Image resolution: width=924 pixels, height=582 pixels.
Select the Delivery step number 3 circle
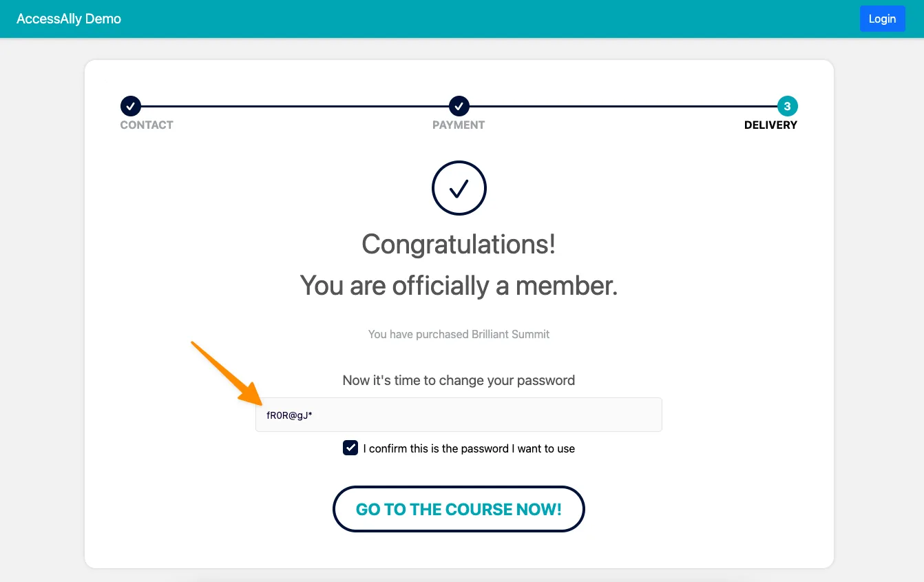click(788, 106)
